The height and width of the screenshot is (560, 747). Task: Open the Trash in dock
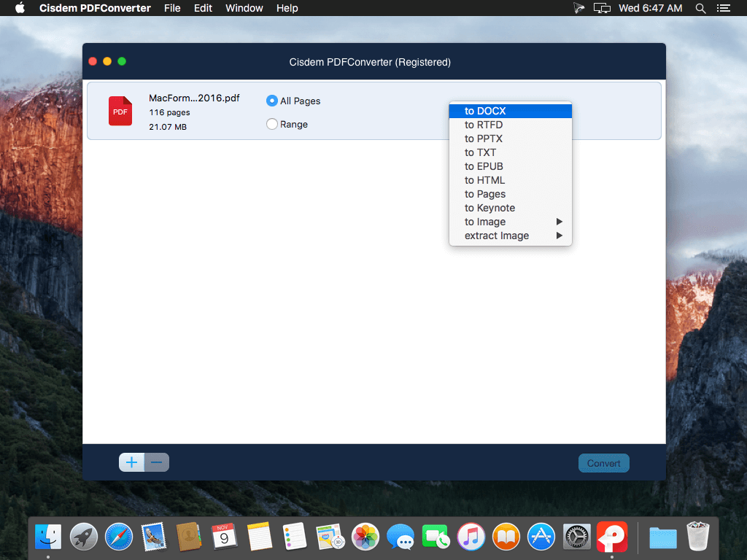[698, 537]
